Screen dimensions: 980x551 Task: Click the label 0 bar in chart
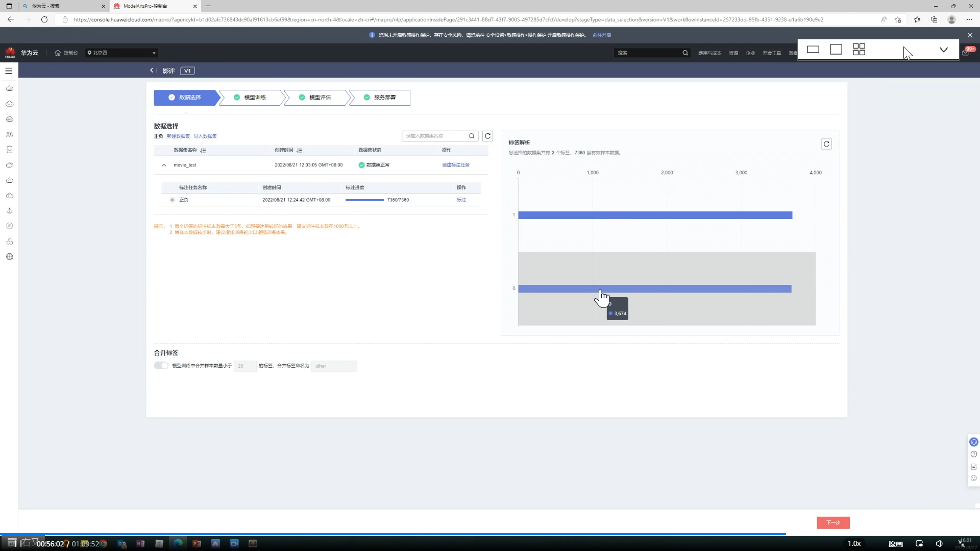point(655,289)
